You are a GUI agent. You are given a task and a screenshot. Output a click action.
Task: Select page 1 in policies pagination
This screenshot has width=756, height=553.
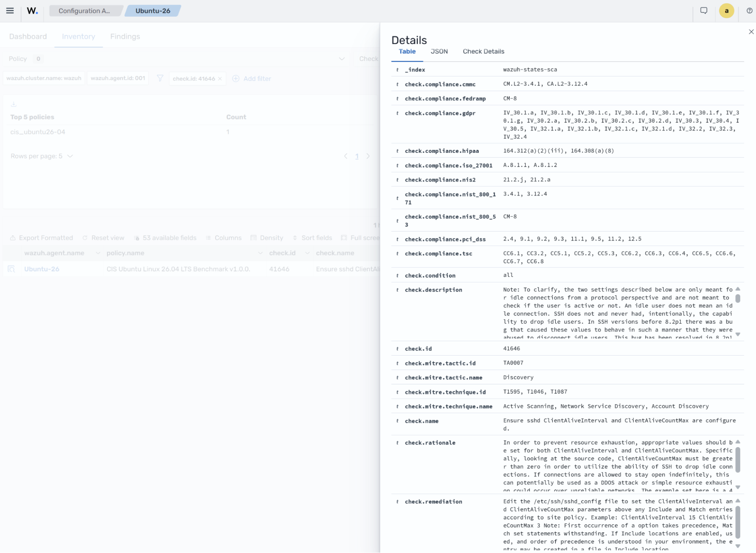(357, 156)
